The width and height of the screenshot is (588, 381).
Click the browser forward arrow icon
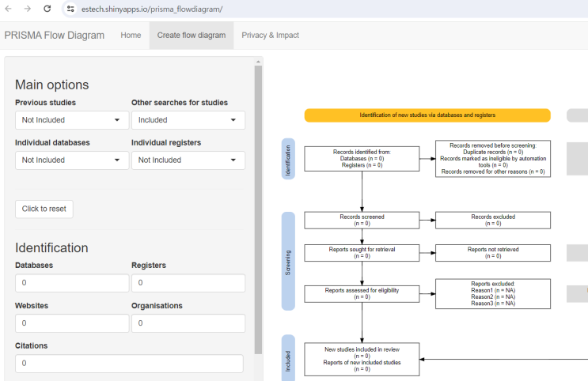(28, 9)
